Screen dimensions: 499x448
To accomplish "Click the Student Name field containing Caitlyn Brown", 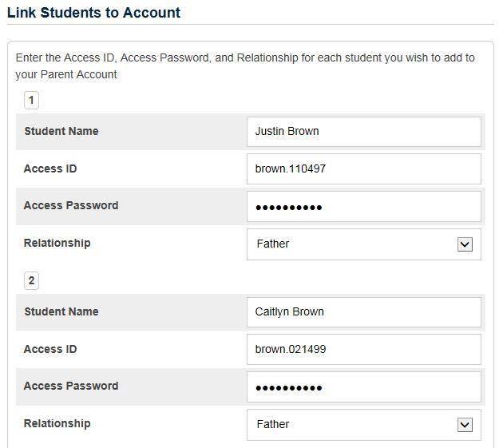I will (363, 312).
